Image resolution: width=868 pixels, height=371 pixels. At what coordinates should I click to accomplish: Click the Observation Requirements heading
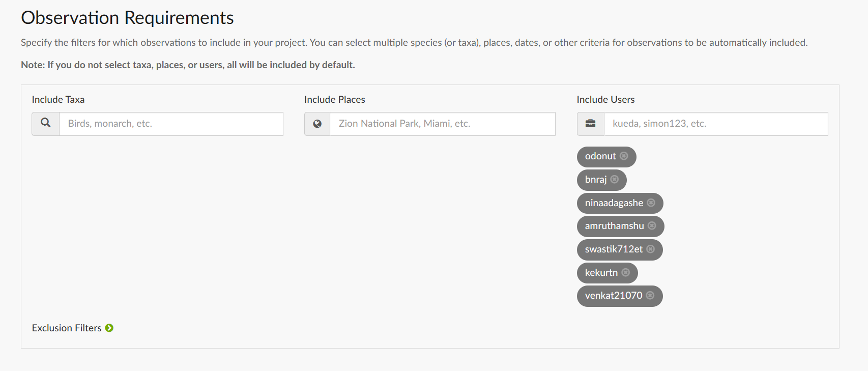(x=127, y=18)
